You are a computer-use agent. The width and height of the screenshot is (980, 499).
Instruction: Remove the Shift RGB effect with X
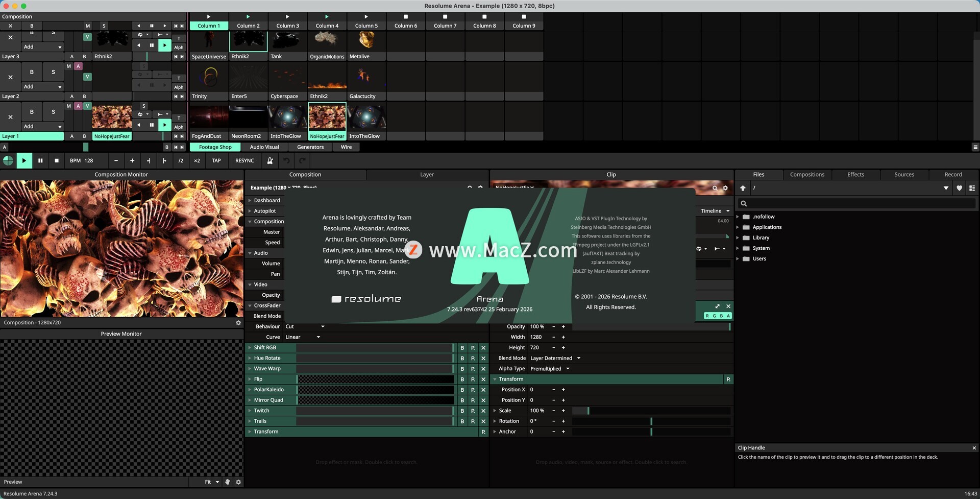click(483, 348)
